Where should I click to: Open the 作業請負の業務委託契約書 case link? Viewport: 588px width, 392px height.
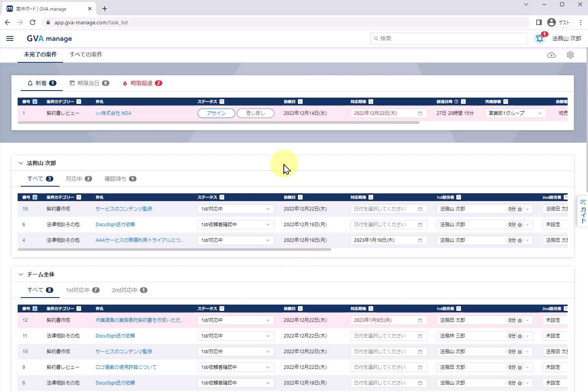click(140, 320)
